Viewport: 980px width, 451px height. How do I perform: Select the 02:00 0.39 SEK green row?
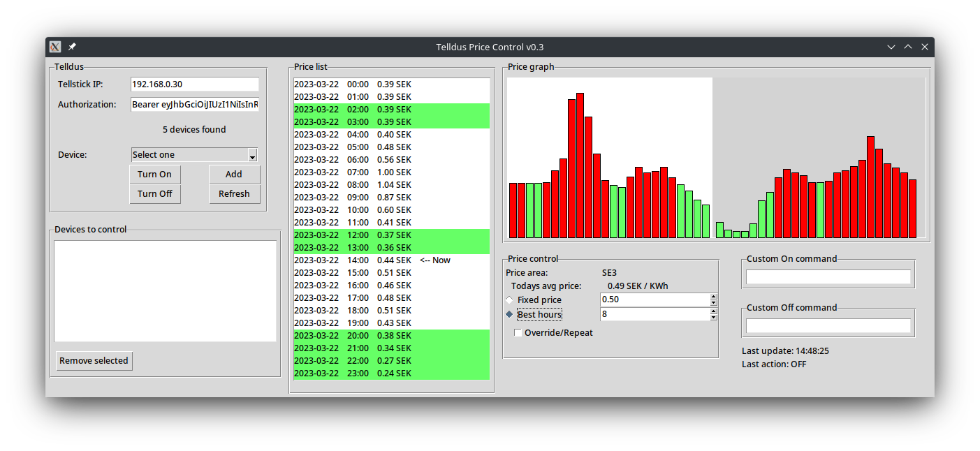pyautogui.click(x=392, y=109)
